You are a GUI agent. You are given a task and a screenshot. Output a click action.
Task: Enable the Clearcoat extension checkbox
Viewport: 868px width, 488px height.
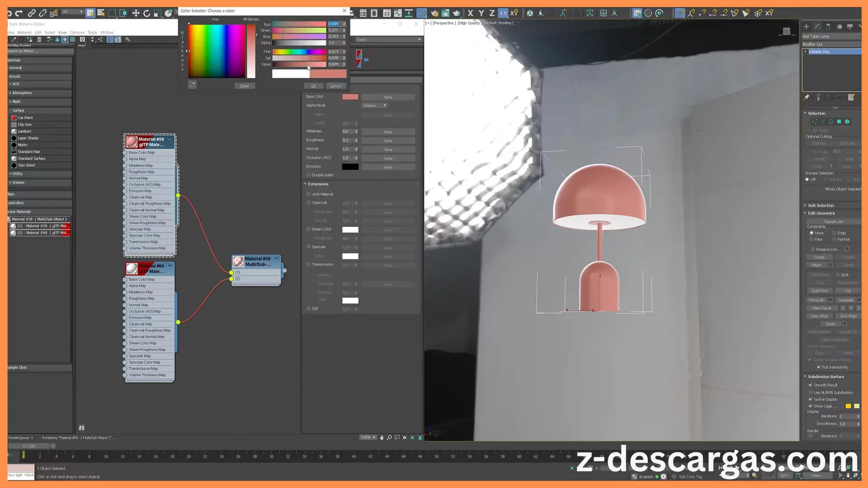click(309, 202)
